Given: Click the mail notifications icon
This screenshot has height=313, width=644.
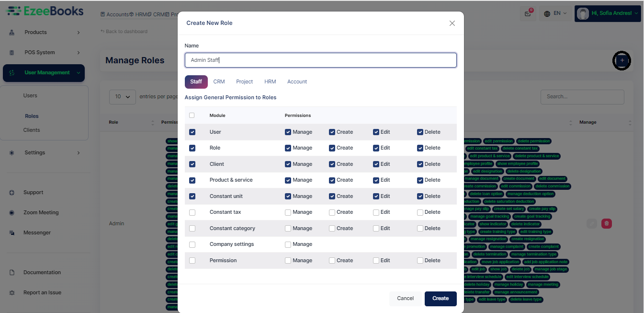Looking at the screenshot, I should coord(528,14).
